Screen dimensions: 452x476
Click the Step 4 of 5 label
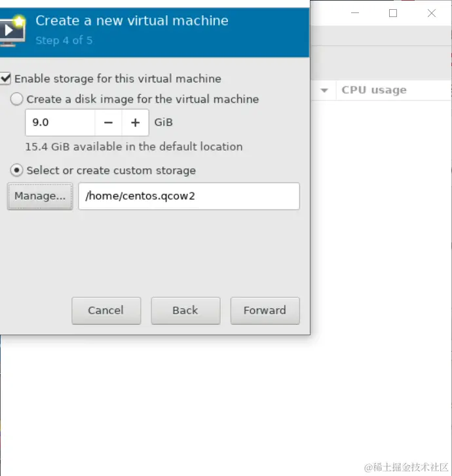click(64, 41)
